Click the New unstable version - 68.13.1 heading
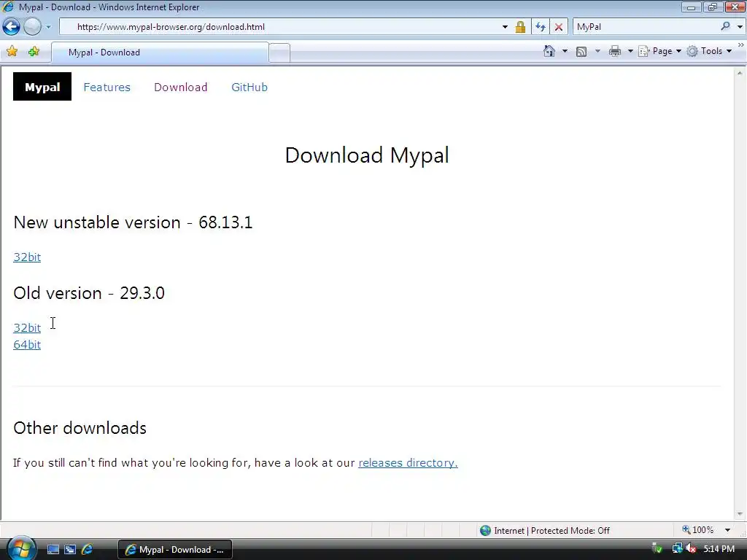 pyautogui.click(x=133, y=222)
